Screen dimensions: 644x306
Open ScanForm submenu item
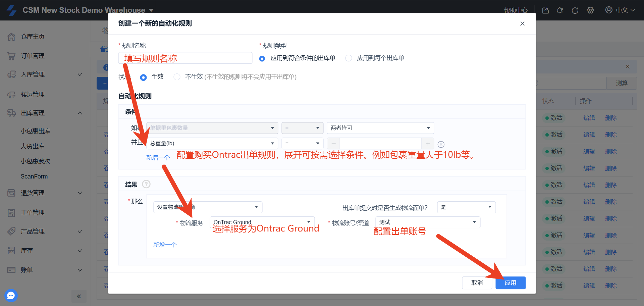[34, 176]
